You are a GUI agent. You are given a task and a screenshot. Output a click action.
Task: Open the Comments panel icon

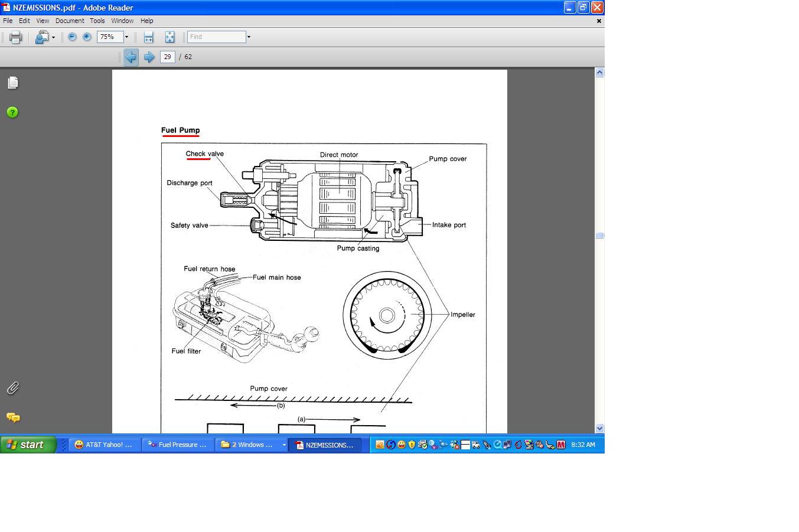(13, 417)
